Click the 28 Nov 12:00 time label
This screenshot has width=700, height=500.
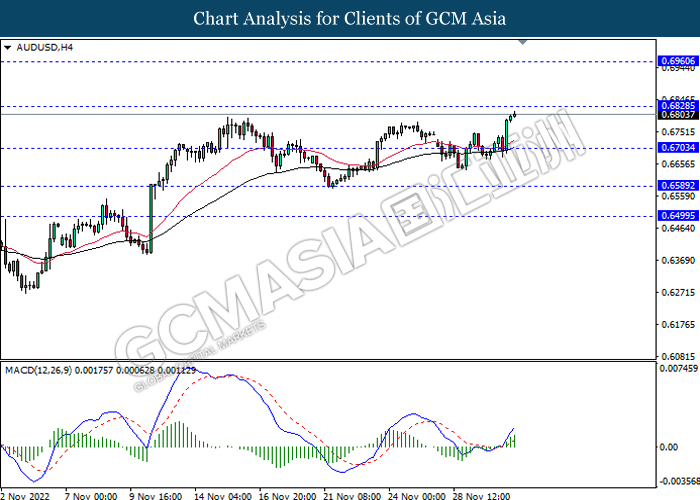482,496
